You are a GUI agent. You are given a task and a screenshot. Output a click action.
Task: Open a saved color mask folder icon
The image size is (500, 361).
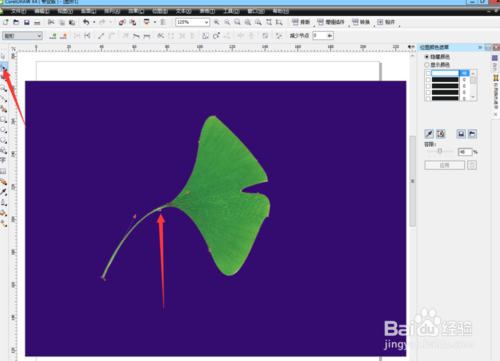pos(472,134)
